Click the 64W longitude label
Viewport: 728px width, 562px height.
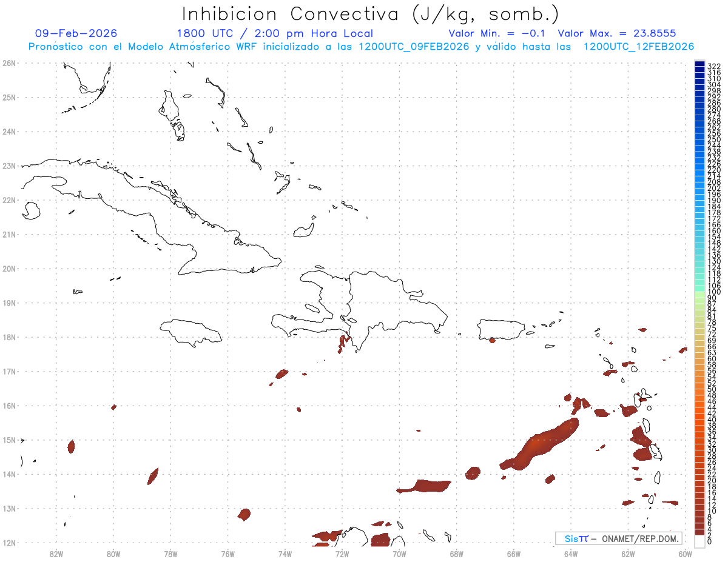(571, 554)
